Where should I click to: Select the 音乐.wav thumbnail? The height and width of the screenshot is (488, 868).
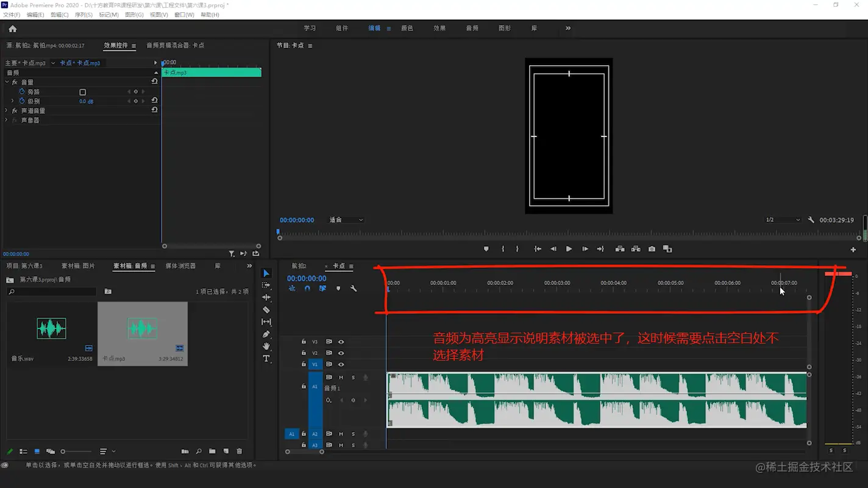51,329
